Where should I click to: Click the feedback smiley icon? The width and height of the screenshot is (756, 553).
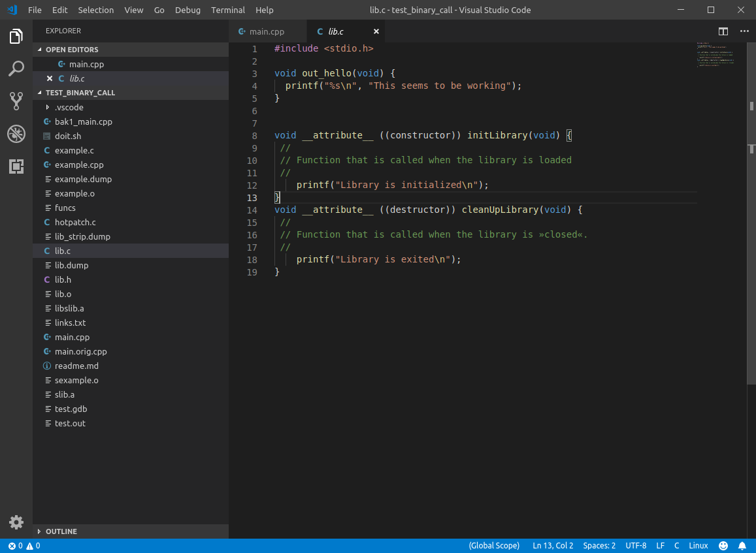pos(723,546)
